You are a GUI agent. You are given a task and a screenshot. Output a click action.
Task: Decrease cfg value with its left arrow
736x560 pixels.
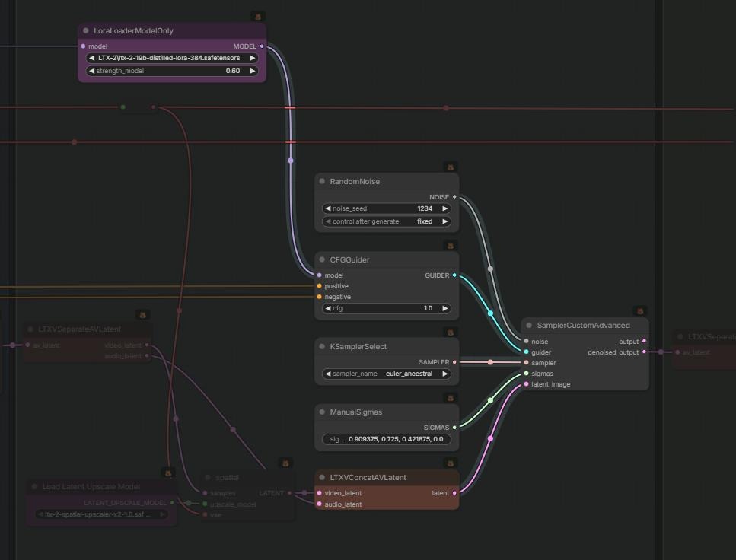click(x=328, y=308)
